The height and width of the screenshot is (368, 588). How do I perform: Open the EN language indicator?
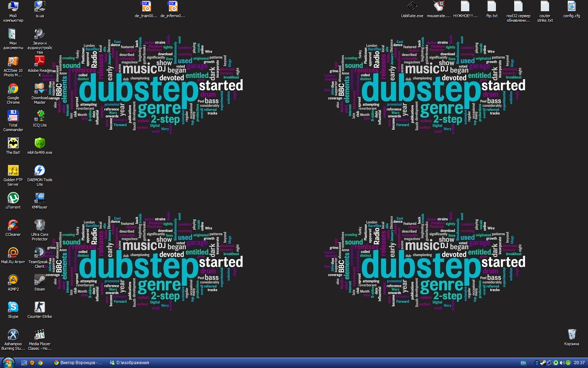pos(523,363)
